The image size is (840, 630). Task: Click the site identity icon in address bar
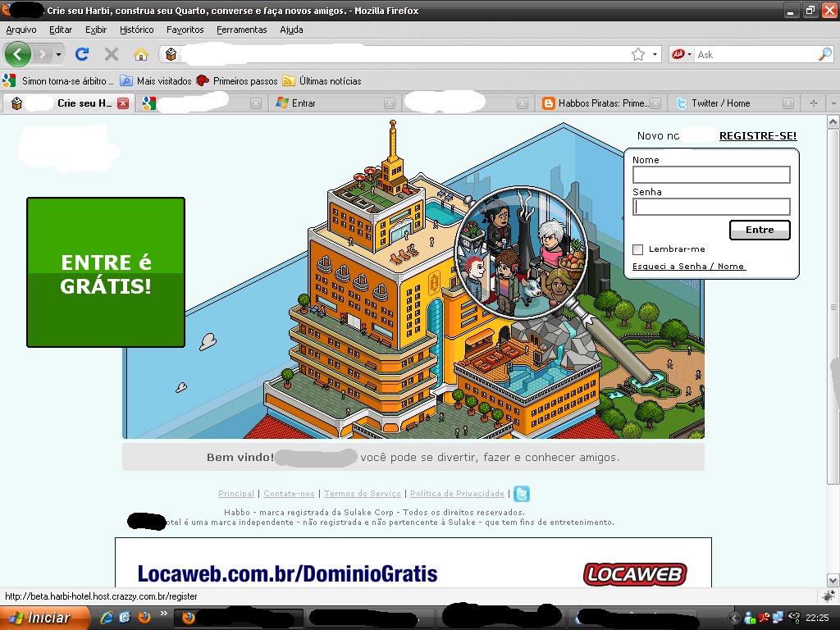(171, 54)
